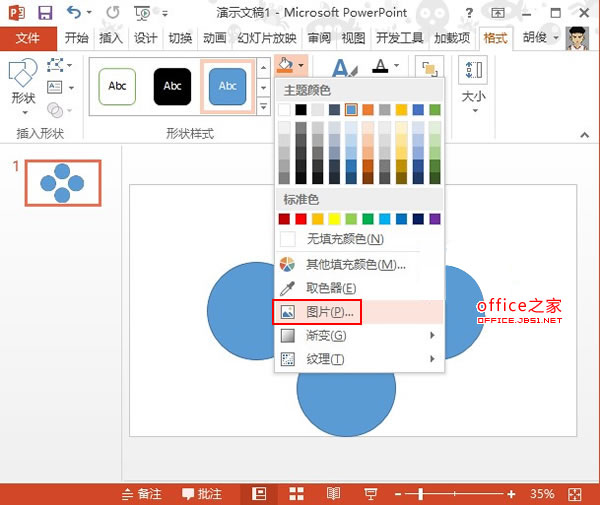
Task: Switch to Slide Sorter view
Action: tap(296, 494)
